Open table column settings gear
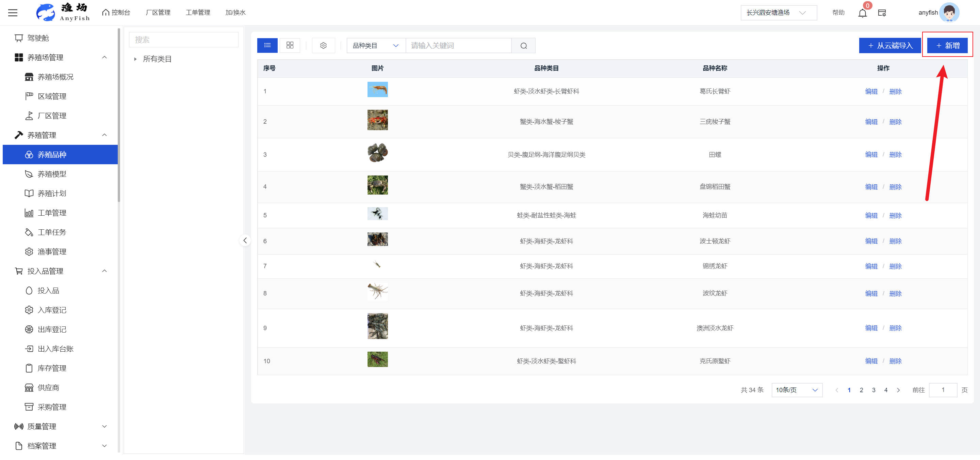 tap(323, 46)
